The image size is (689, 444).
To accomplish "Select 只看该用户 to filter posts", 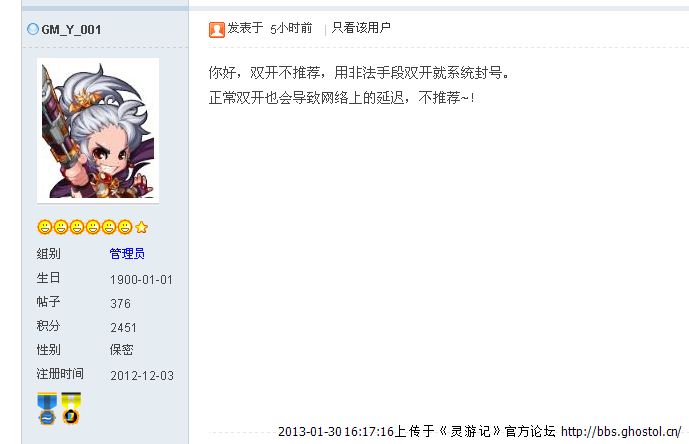I will (x=361, y=28).
